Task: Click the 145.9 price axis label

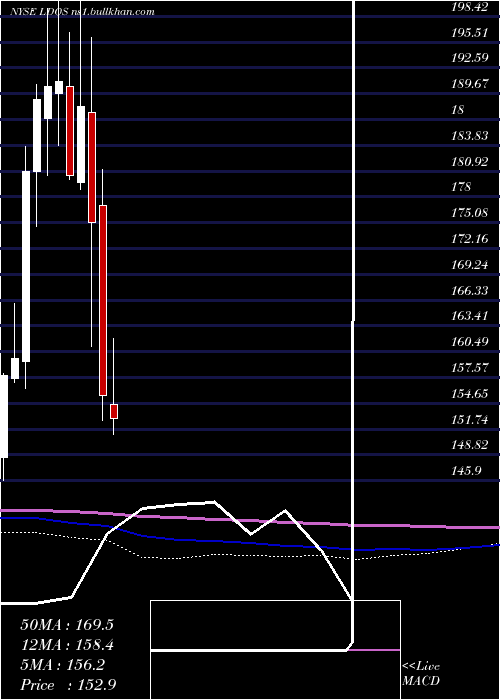Action: [x=466, y=470]
